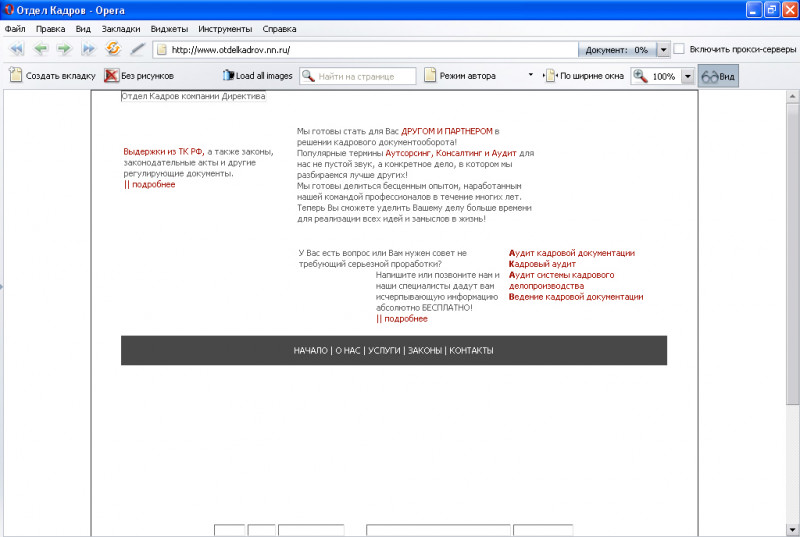Click the Вид glasses button
Image resolution: width=800 pixels, height=537 pixels.
(x=718, y=76)
